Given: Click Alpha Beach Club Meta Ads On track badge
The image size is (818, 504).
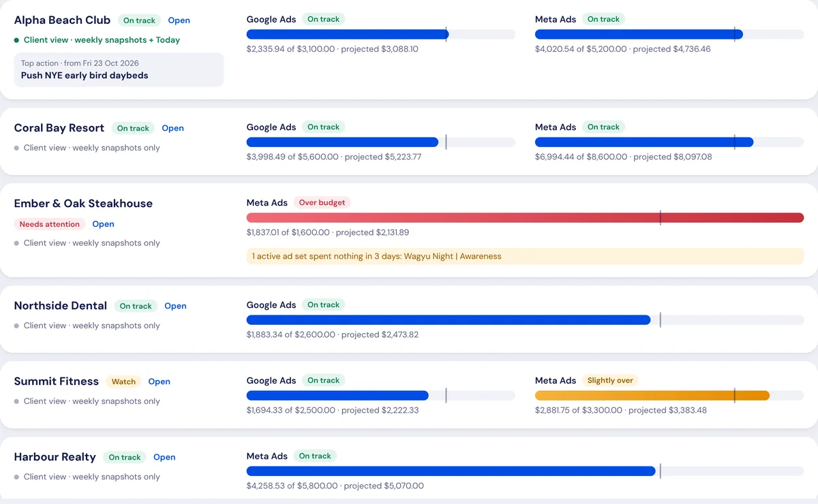Looking at the screenshot, I should (603, 19).
